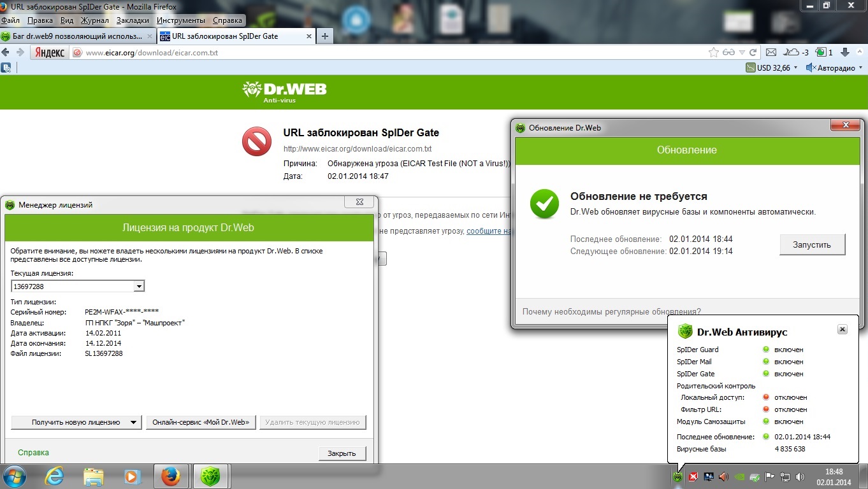Image resolution: width=868 pixels, height=489 pixels.
Task: Click the Dr.Web tray spider icon
Action: (677, 476)
